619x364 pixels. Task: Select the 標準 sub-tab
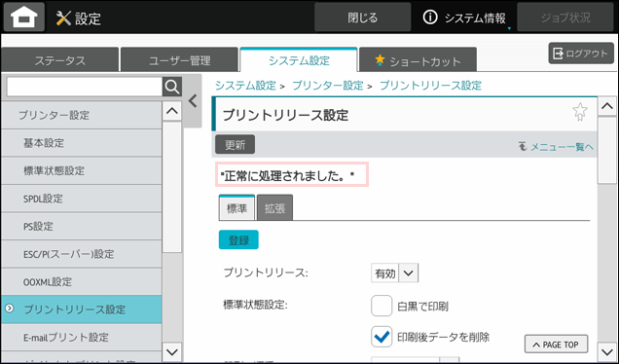pos(237,208)
